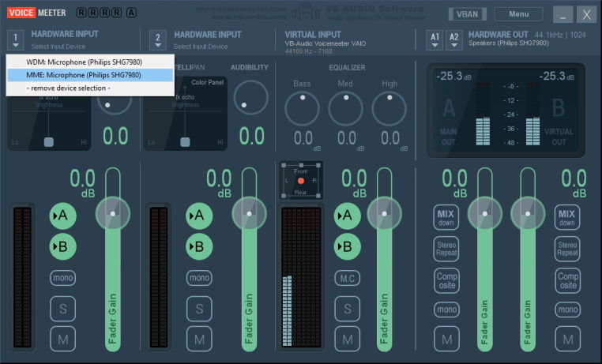The height and width of the screenshot is (364, 602).
Task: Toggle A bus routing on virtual input
Action: [x=347, y=216]
